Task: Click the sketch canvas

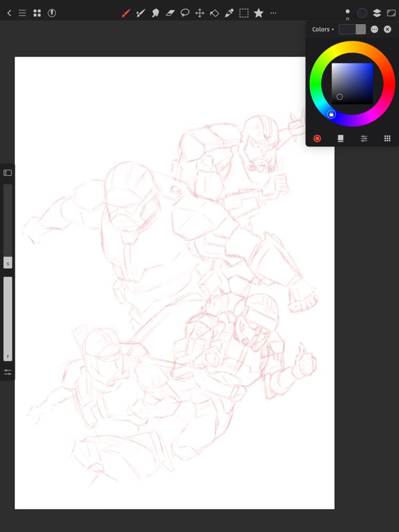Action: tap(174, 283)
